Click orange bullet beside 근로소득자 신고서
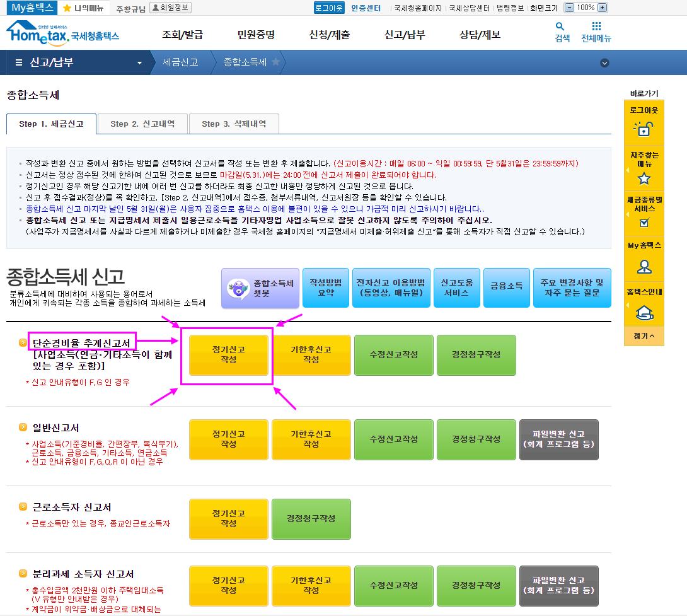The height and width of the screenshot is (616, 687). coord(23,506)
